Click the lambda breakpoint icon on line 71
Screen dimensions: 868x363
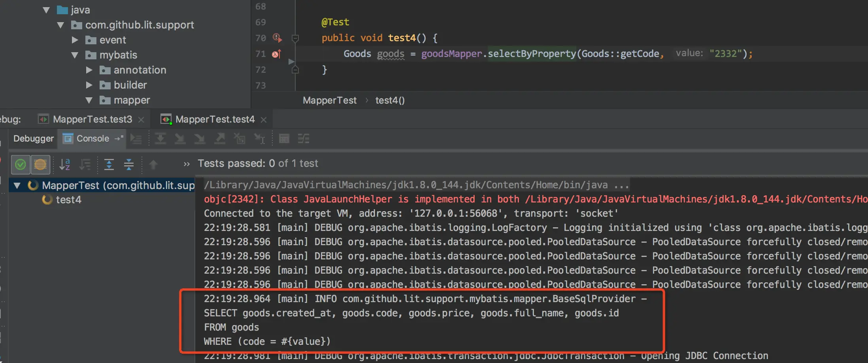click(x=277, y=54)
